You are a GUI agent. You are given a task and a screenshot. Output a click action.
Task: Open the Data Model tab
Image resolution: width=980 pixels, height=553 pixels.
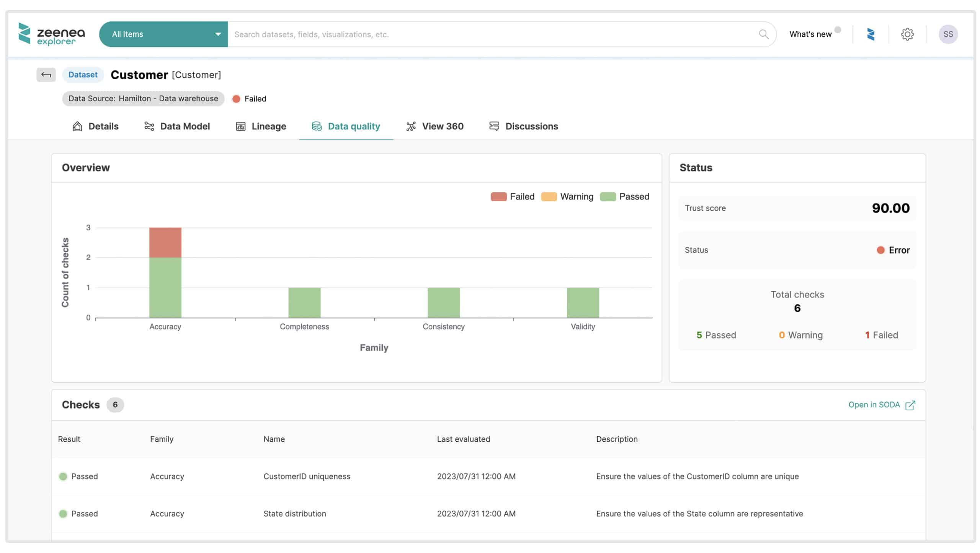(177, 126)
